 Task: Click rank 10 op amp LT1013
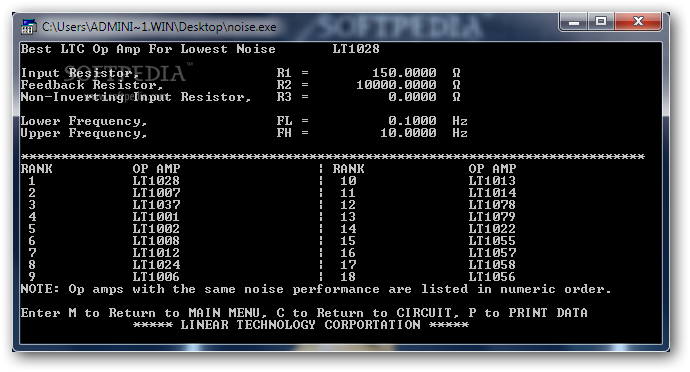point(492,181)
